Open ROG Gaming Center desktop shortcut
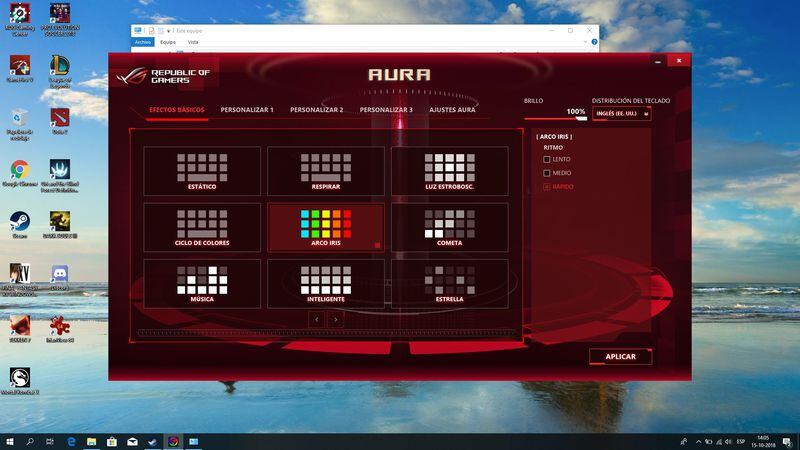The width and height of the screenshot is (800, 450). pos(20,19)
